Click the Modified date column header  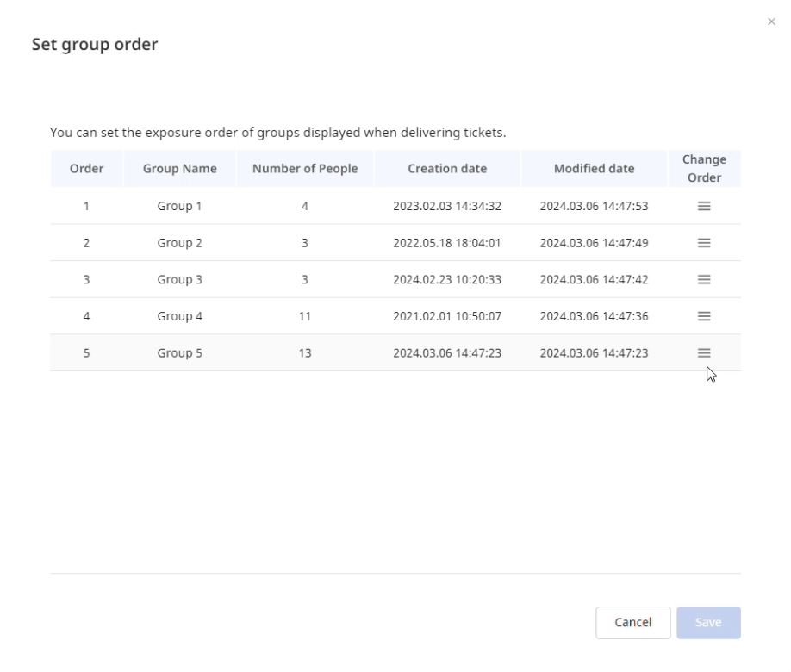coord(594,169)
